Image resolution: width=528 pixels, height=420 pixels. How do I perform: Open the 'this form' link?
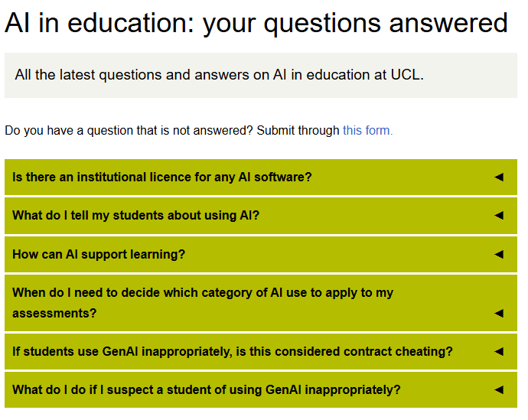coord(367,131)
